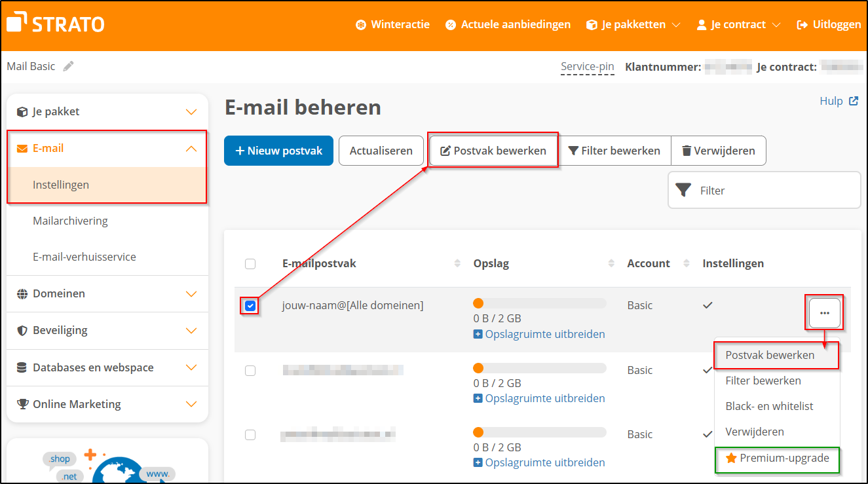The height and width of the screenshot is (484, 868).
Task: Check the second mailbox's checkbox
Action: [x=250, y=370]
